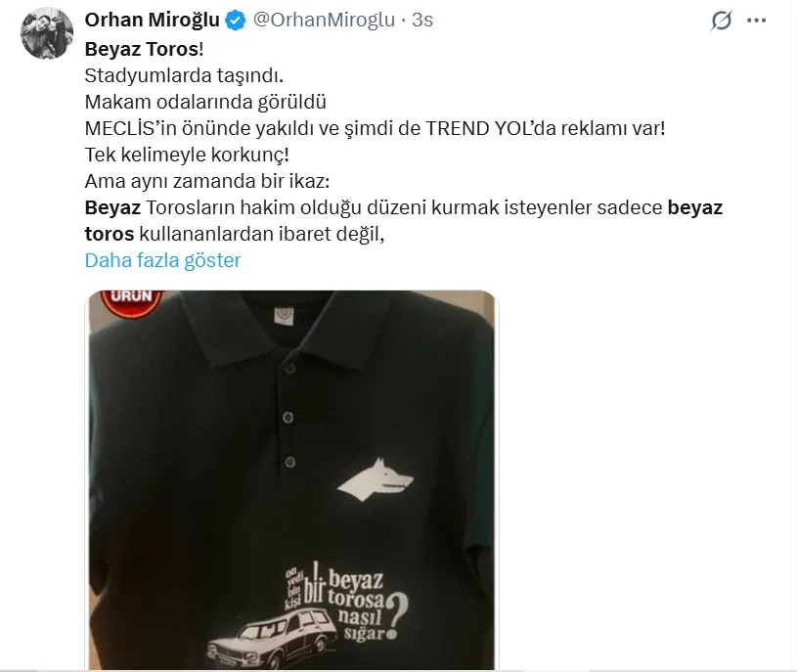The height and width of the screenshot is (672, 797).
Task: Click the car illustration on shirt
Action: [273, 639]
